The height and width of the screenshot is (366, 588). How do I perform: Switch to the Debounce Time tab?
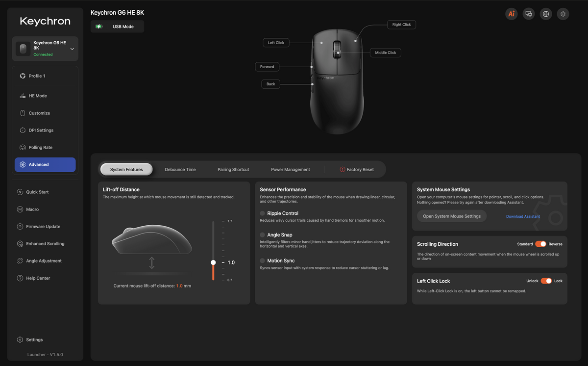180,169
